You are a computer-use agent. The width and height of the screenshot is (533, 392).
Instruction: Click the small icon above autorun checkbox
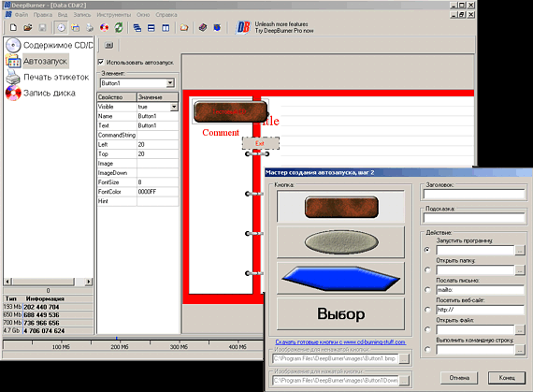point(108,45)
